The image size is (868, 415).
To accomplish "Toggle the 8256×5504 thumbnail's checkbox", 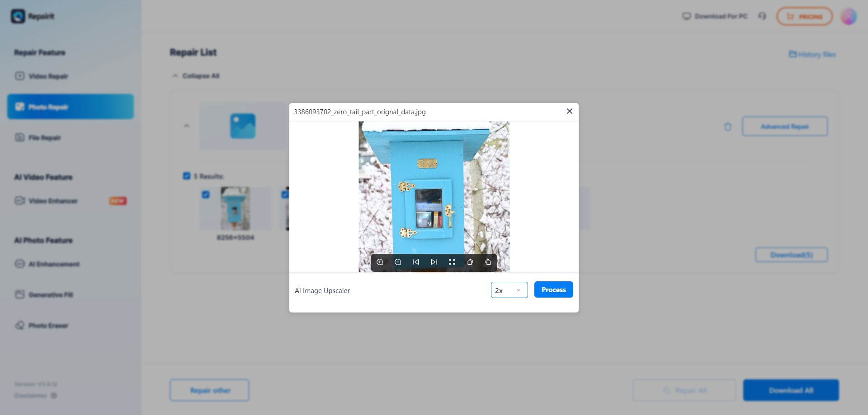I will pyautogui.click(x=206, y=195).
